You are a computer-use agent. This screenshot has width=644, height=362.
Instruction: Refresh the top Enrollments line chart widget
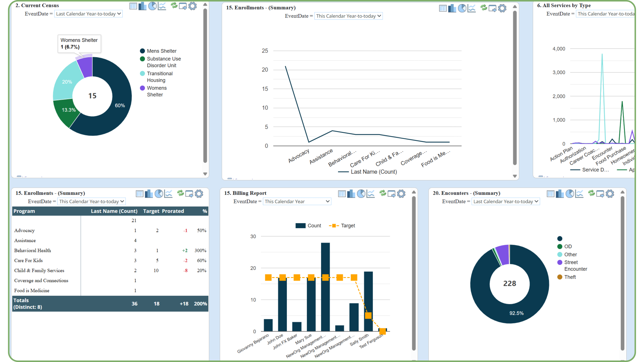[484, 8]
